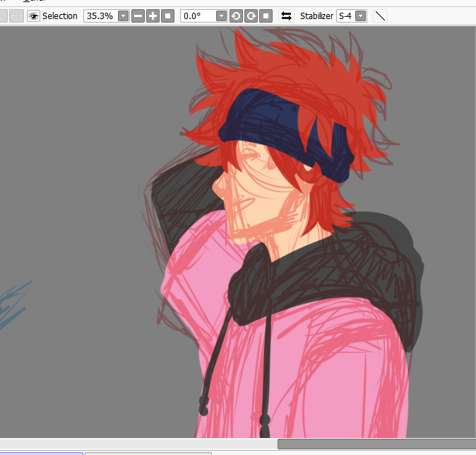Zoom in with the plus button
The width and height of the screenshot is (476, 455).
point(153,16)
